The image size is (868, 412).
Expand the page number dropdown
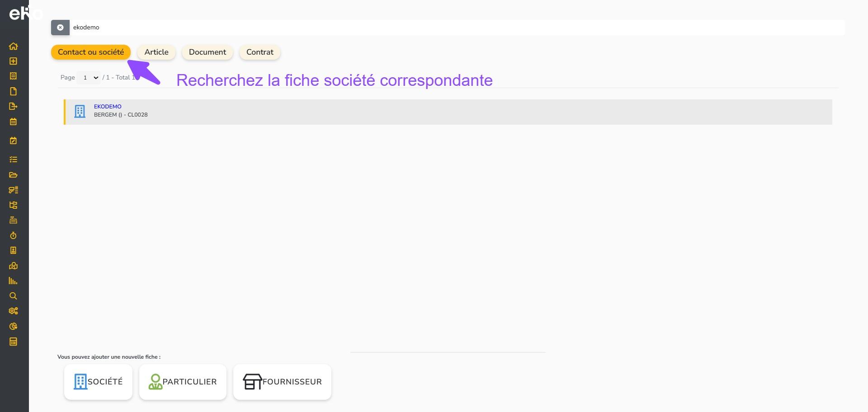89,78
